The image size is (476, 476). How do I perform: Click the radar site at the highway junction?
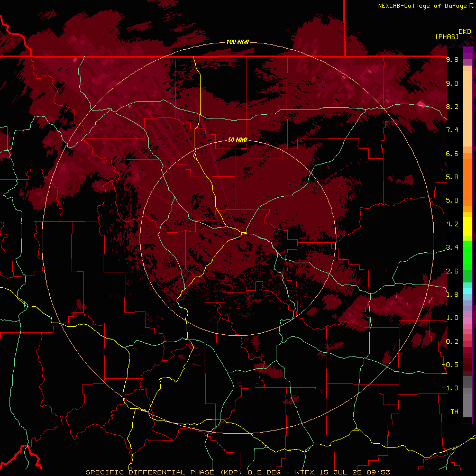point(244,233)
